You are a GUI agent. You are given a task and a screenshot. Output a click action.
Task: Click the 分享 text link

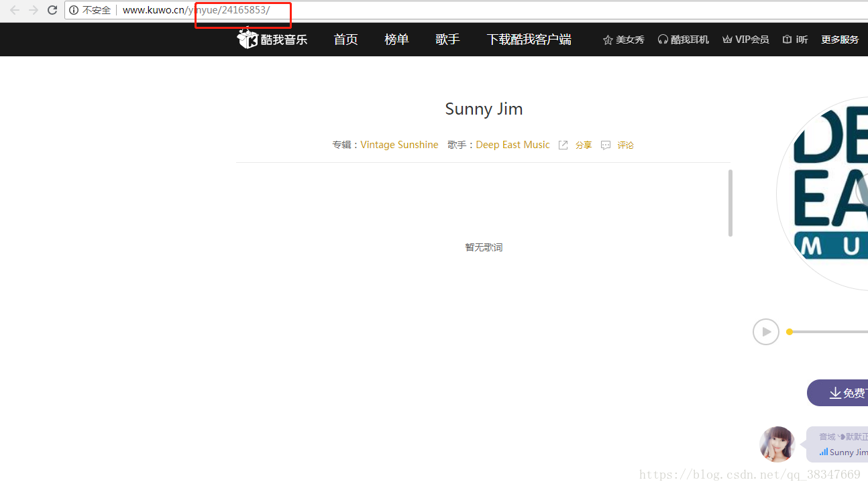coord(584,145)
